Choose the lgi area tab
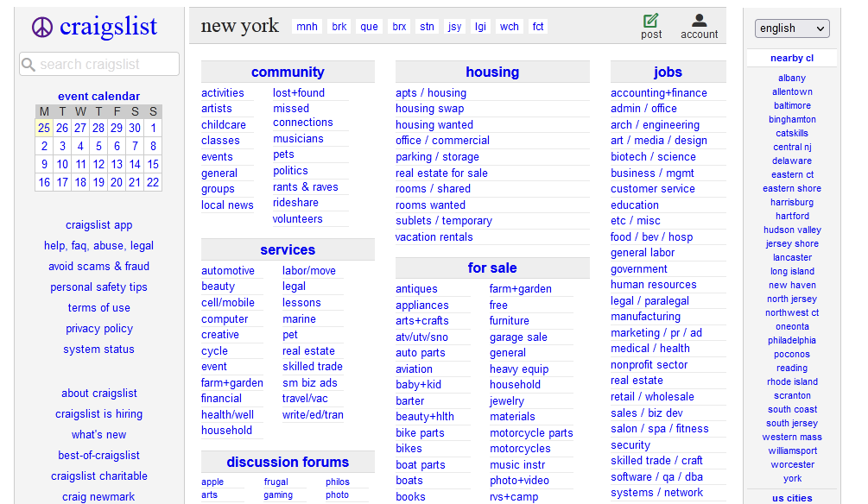Viewport: 868px width, 504px height. pos(480,27)
